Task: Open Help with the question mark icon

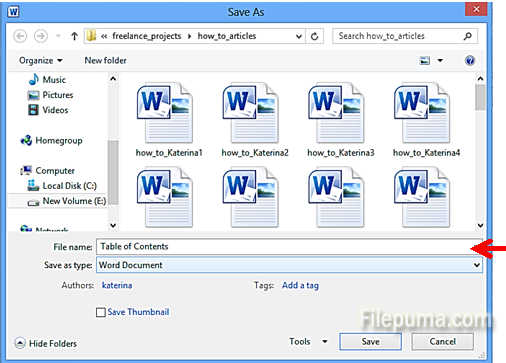Action: coord(470,60)
